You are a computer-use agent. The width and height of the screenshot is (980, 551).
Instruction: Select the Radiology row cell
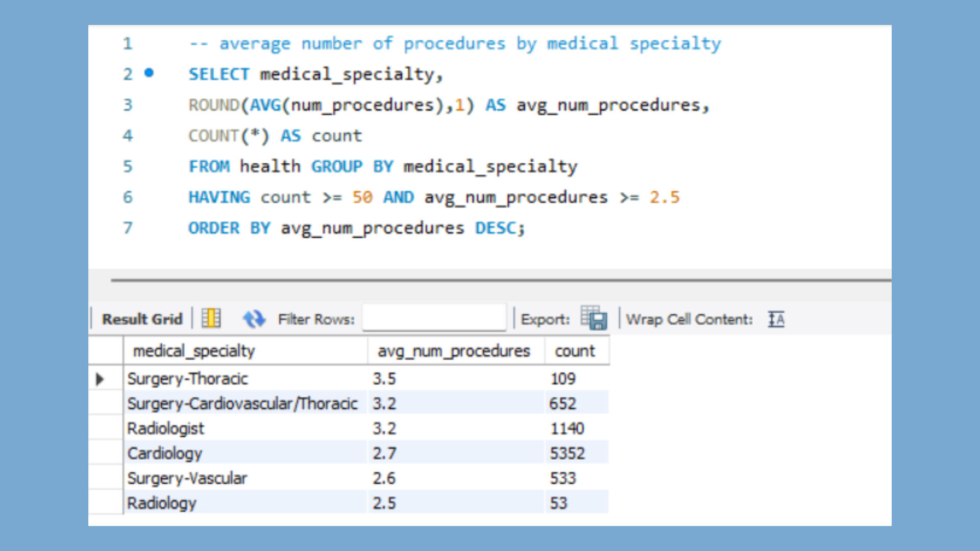tap(161, 503)
